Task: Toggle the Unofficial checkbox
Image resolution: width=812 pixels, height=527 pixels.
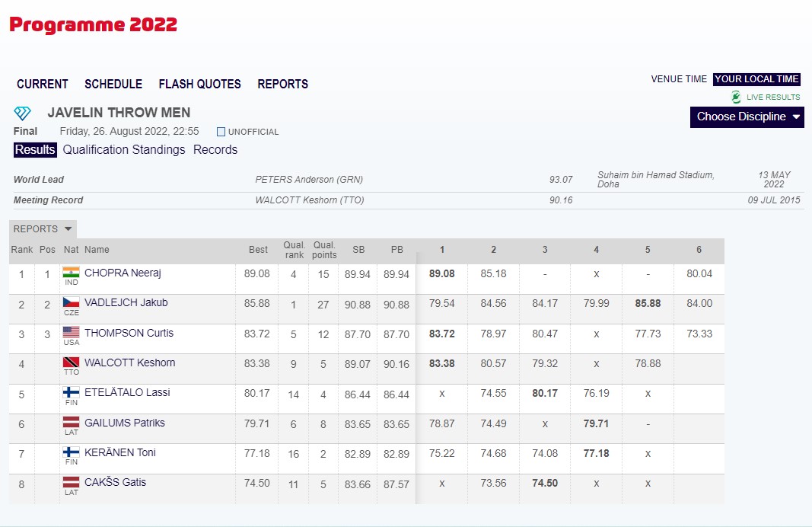Action: click(221, 132)
